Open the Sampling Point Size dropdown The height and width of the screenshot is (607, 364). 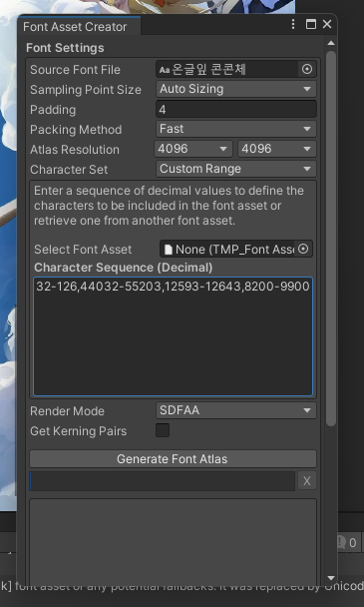click(236, 89)
